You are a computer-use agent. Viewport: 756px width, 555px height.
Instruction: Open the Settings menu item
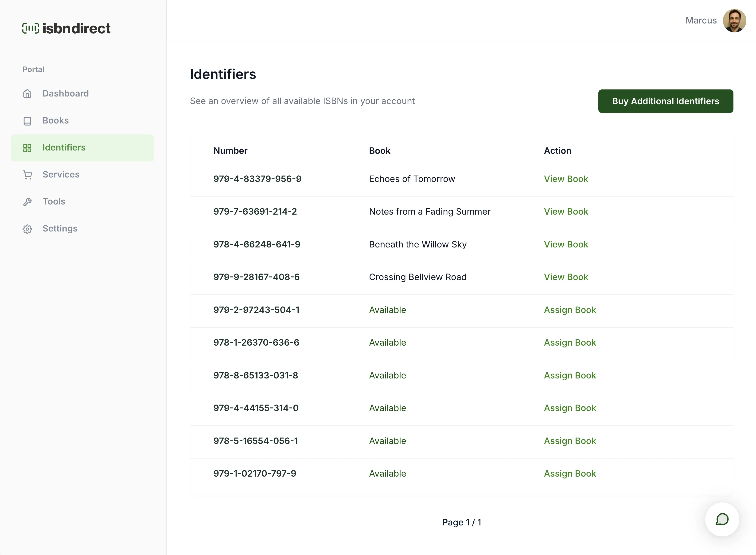60,228
